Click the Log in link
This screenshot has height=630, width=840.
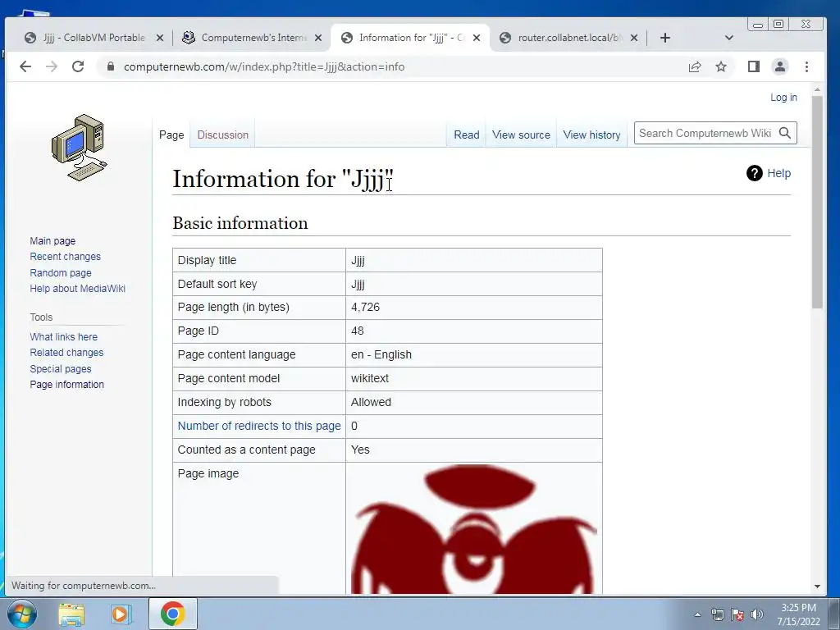[x=783, y=98]
